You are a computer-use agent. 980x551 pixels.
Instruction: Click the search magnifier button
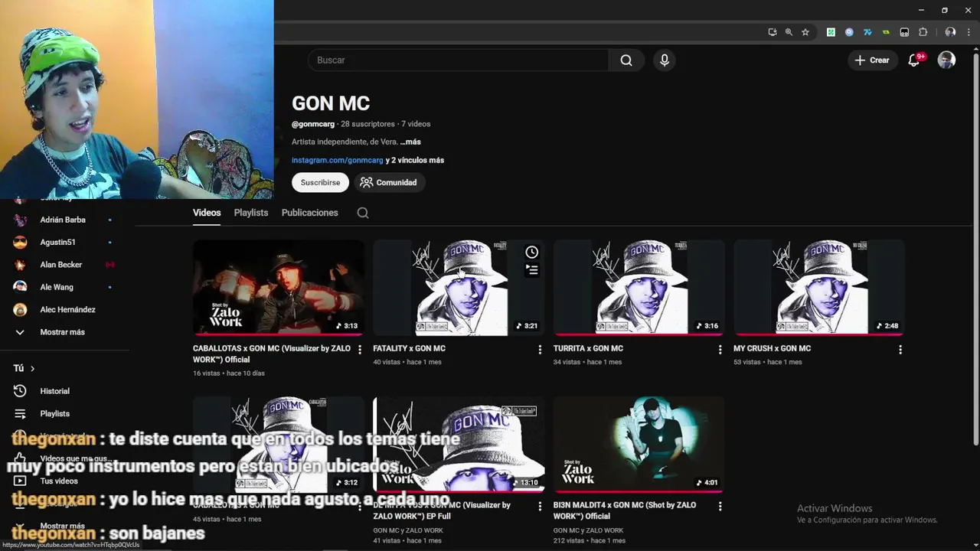pyautogui.click(x=626, y=60)
